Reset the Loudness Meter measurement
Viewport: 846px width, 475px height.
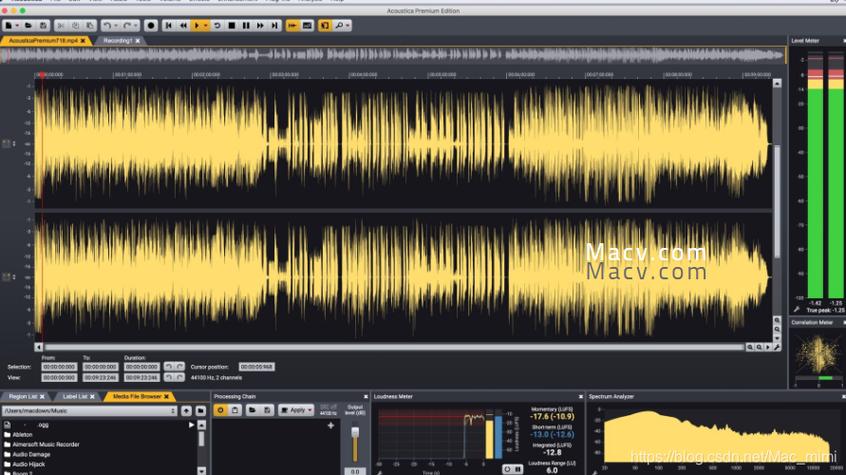click(508, 469)
